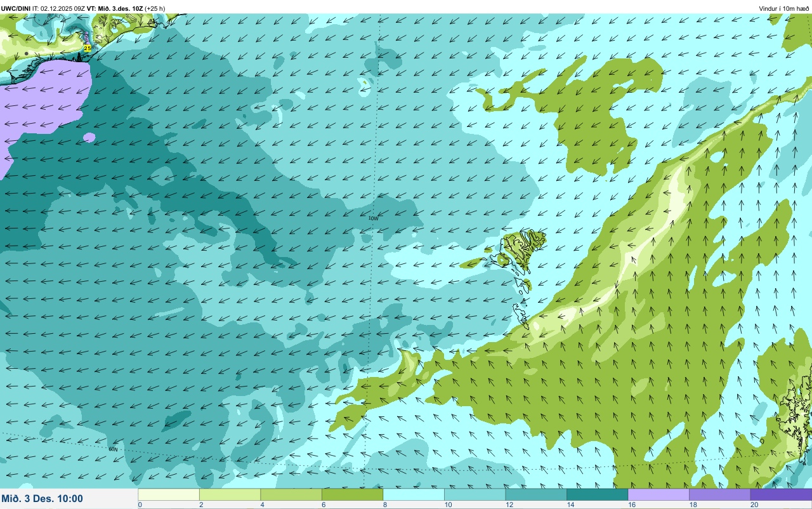Click the legend scale value '4'
The height and width of the screenshot is (509, 812).
coord(262,505)
